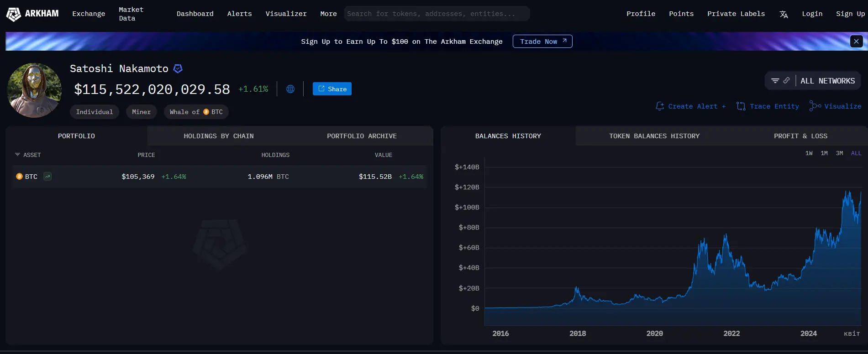Click the $115.52B value cell
Screen dimensions: 868x354
375,177
